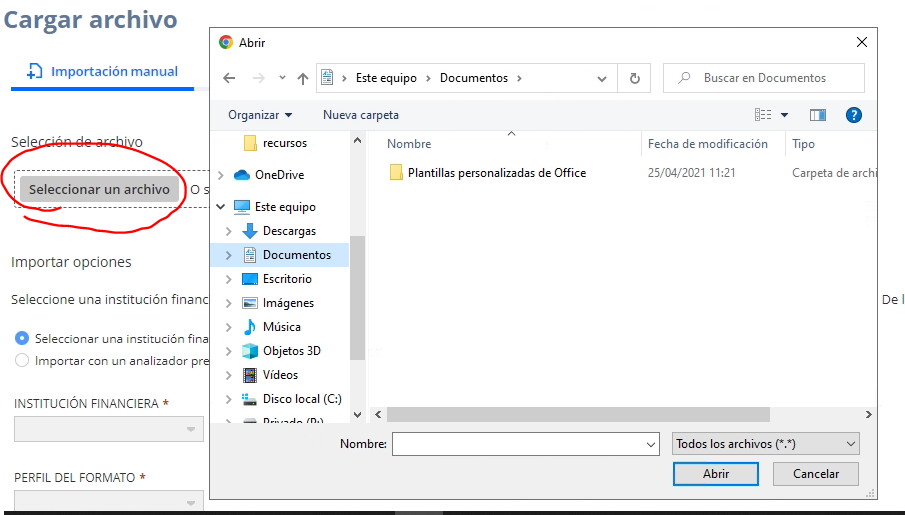Change view layout icon in toolbar
Viewport: 905px width, 515px height.
pos(763,115)
